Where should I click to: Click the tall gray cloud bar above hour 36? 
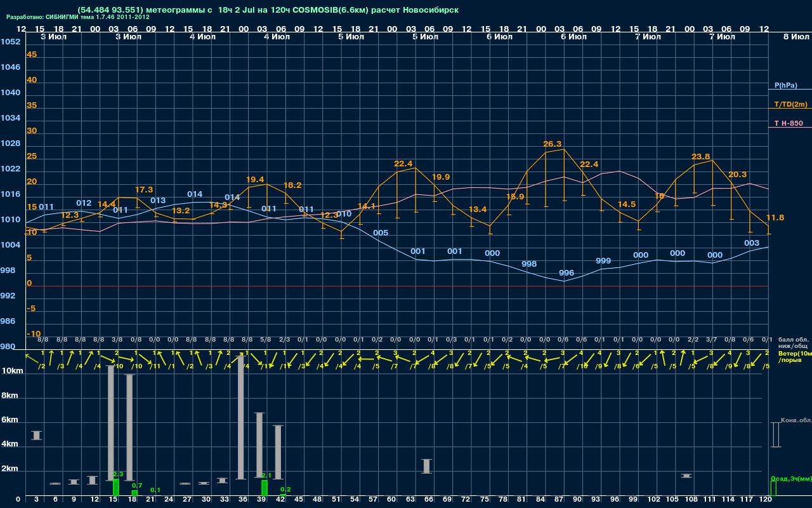point(240,417)
